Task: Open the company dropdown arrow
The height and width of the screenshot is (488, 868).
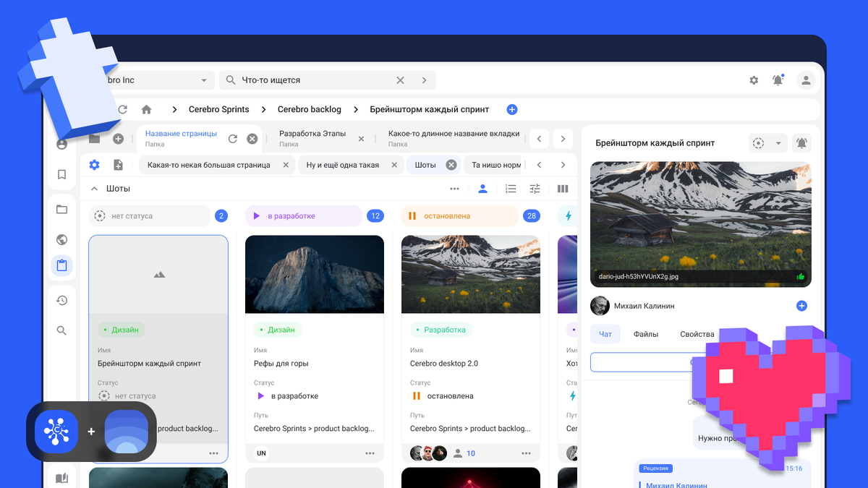Action: (204, 80)
